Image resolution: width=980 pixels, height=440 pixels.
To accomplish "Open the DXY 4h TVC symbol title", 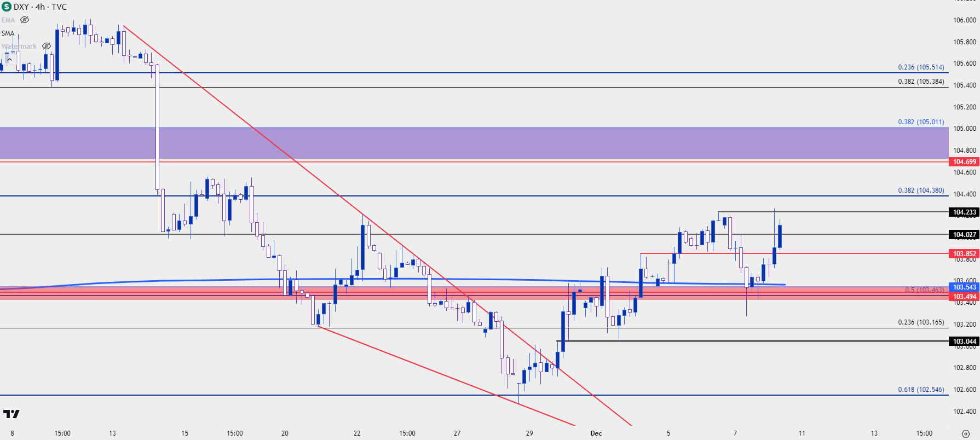I will (x=40, y=7).
